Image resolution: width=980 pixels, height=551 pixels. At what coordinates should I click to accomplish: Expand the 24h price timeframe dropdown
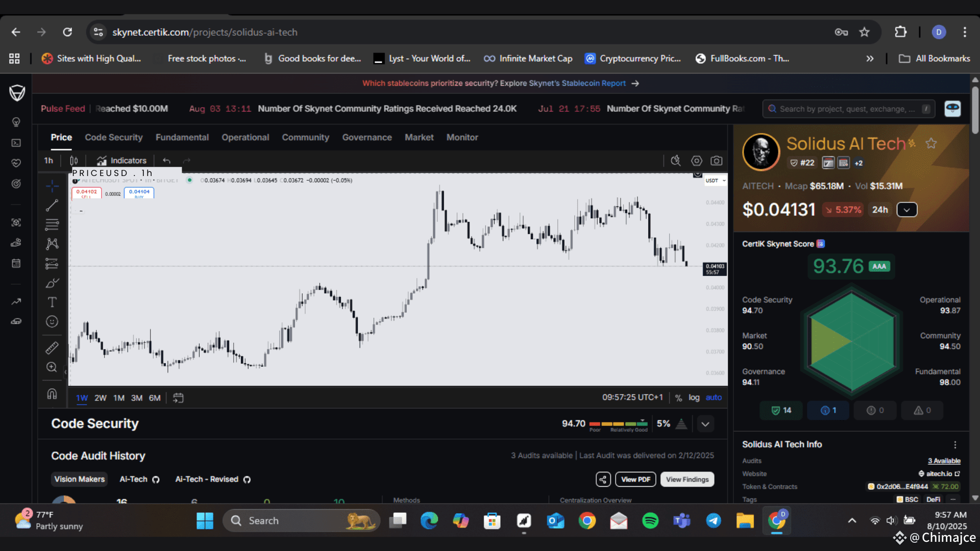[906, 210]
